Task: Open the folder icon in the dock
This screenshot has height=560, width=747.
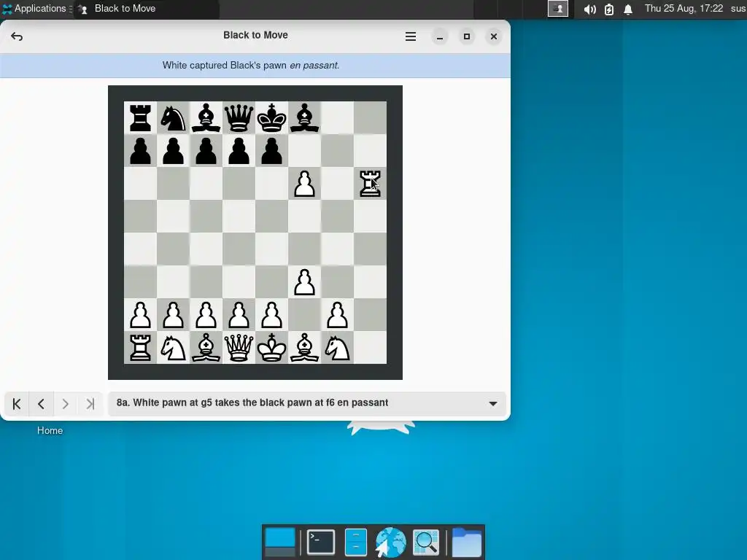Action: pyautogui.click(x=466, y=542)
